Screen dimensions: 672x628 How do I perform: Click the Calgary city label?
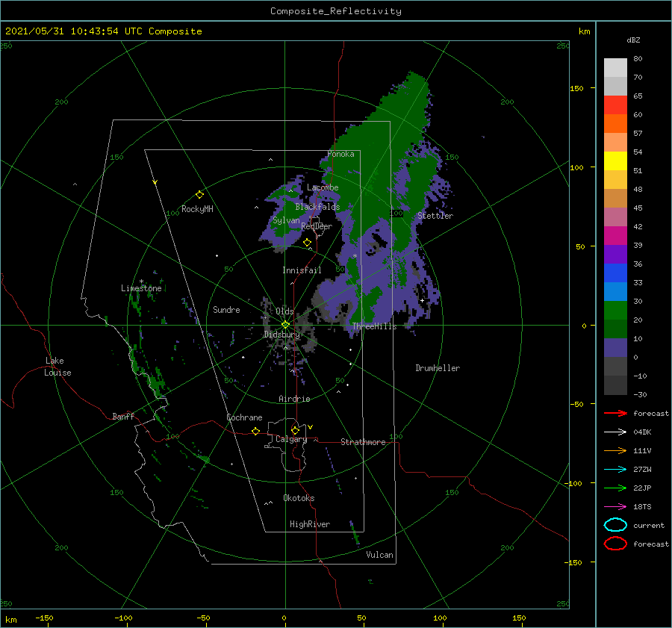click(x=291, y=439)
